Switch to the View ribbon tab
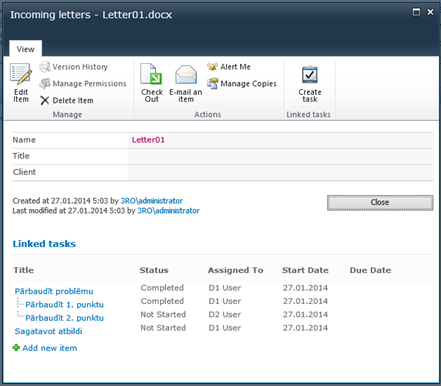 [x=25, y=49]
